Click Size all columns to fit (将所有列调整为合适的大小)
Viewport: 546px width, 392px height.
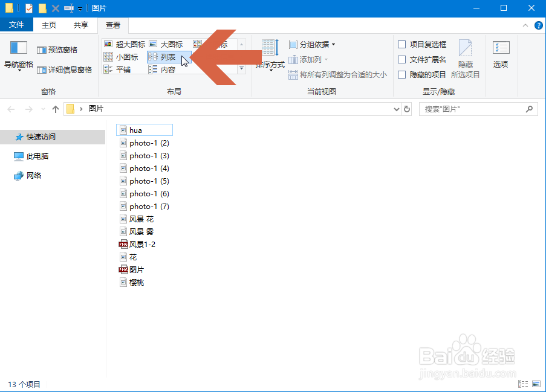coord(338,74)
